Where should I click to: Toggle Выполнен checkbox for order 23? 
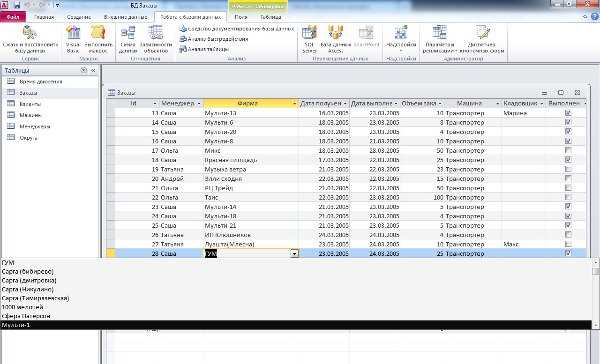pos(569,207)
